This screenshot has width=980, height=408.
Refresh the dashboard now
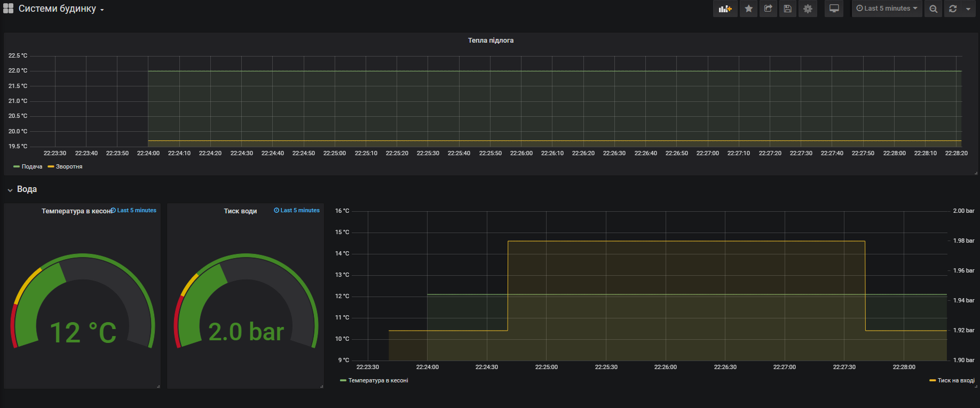[x=953, y=9]
